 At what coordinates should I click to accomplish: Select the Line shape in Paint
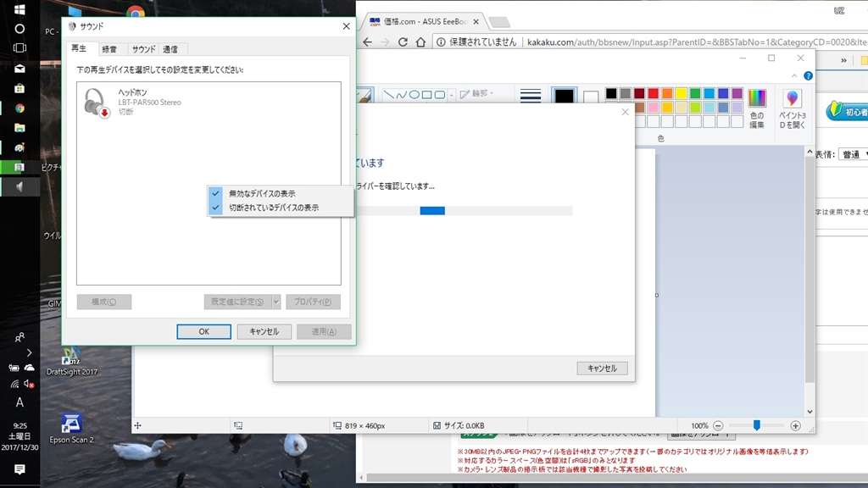(388, 95)
